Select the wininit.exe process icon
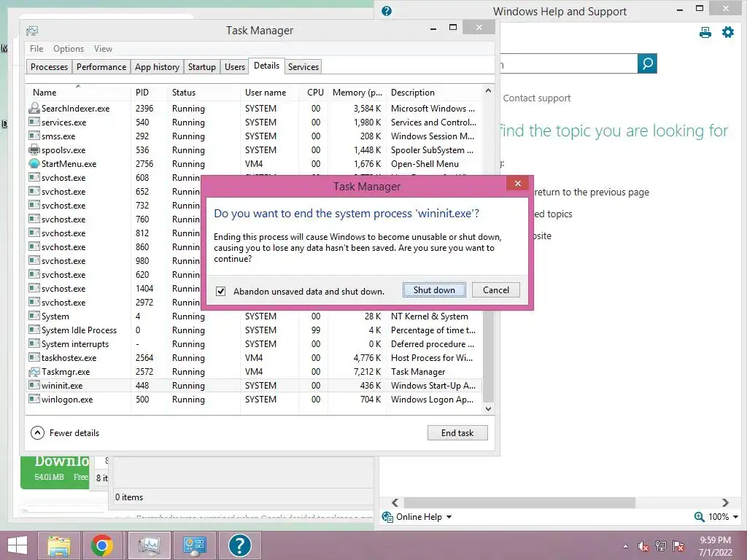The width and height of the screenshot is (747, 560). [x=34, y=385]
